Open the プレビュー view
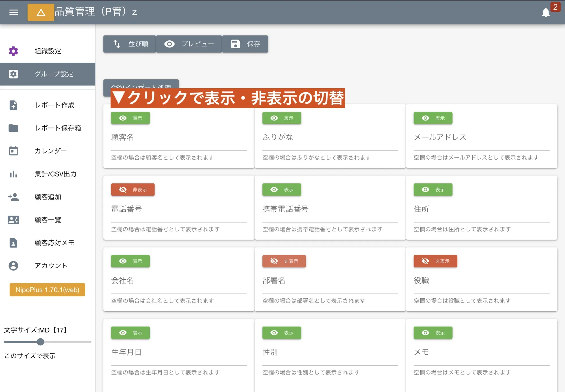This screenshot has height=392, width=565. [189, 44]
